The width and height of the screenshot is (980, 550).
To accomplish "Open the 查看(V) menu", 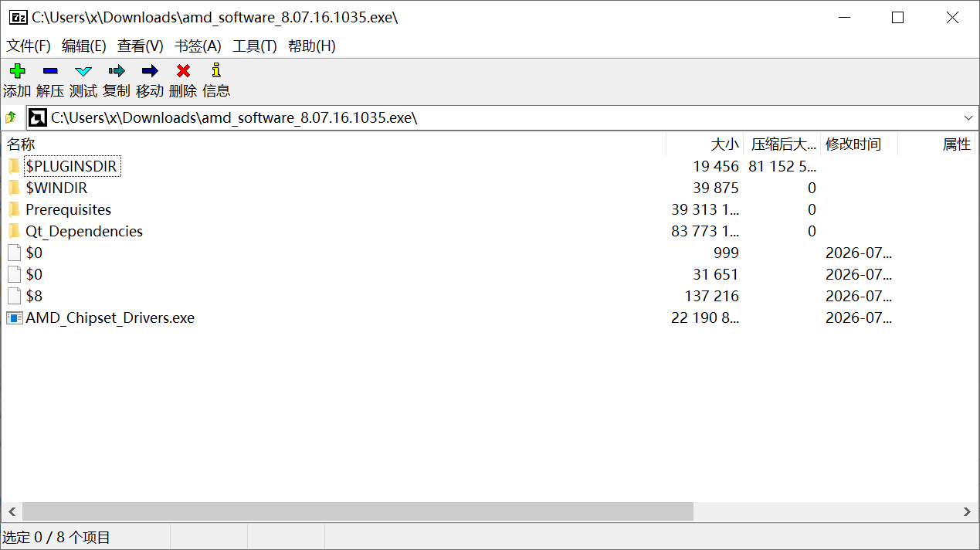I will [141, 46].
